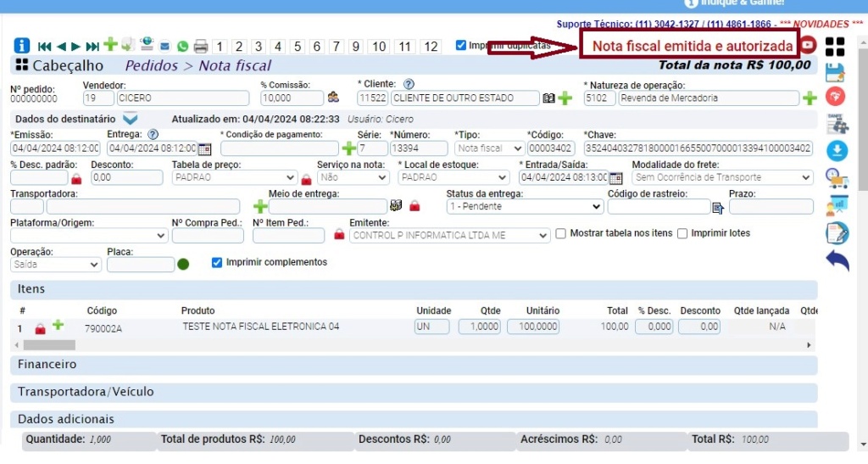
Task: Toggle Imprimir duplicatas checkbox
Action: tap(460, 46)
